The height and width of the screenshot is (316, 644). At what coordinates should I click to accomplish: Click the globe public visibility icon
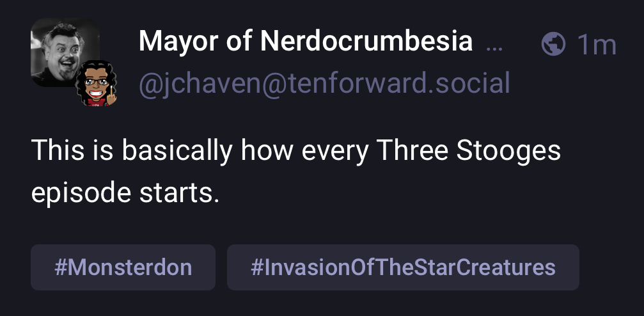pos(553,44)
